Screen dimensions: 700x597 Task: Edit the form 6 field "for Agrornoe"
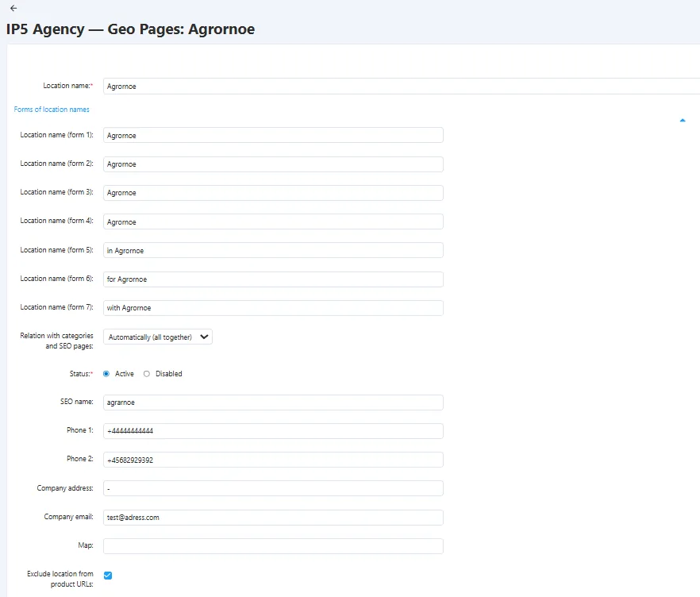click(273, 279)
